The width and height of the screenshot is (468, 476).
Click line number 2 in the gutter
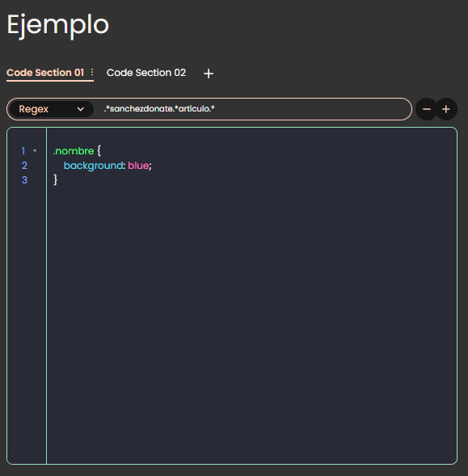tap(24, 166)
